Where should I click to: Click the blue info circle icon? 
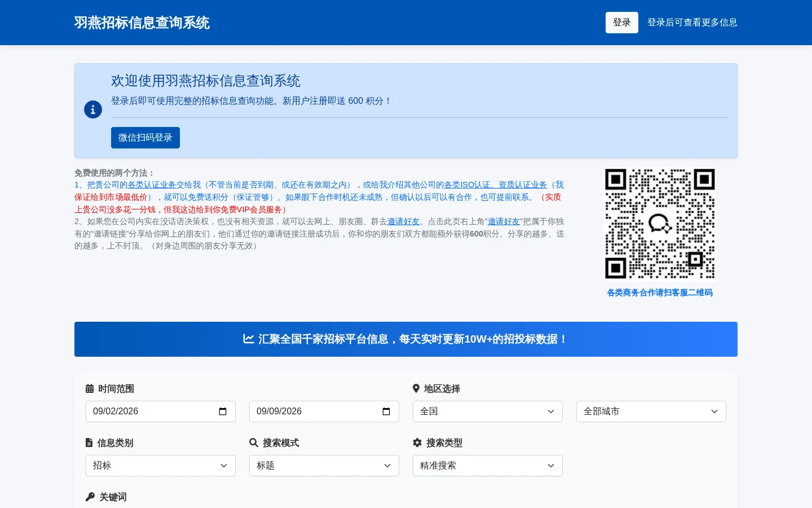tap(93, 110)
